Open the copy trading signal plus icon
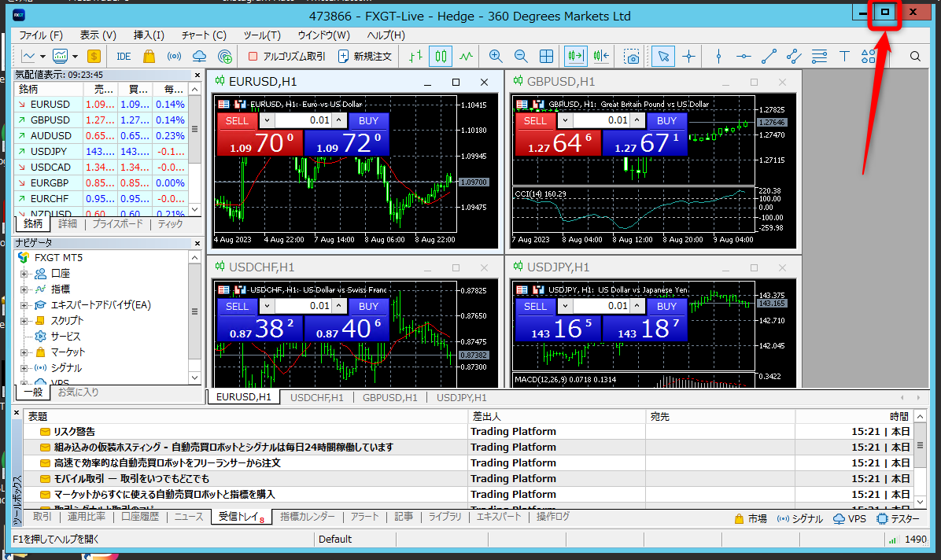Screen dimensions: 941x560 [225, 57]
